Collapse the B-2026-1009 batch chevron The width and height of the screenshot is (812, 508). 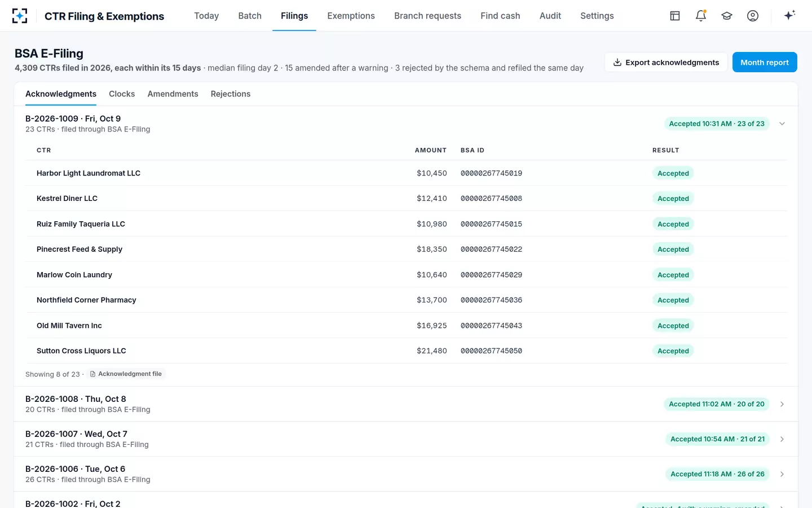click(782, 124)
